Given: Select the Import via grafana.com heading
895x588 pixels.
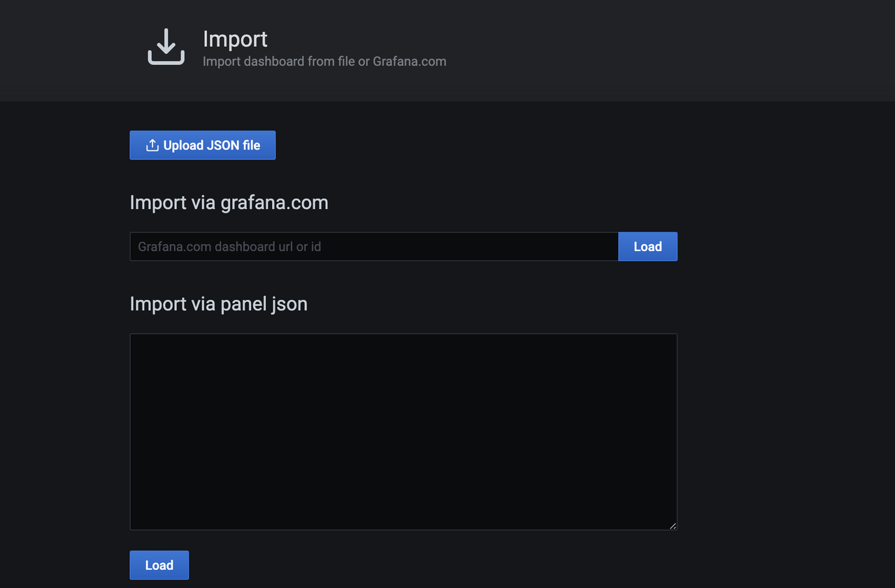Looking at the screenshot, I should (229, 202).
